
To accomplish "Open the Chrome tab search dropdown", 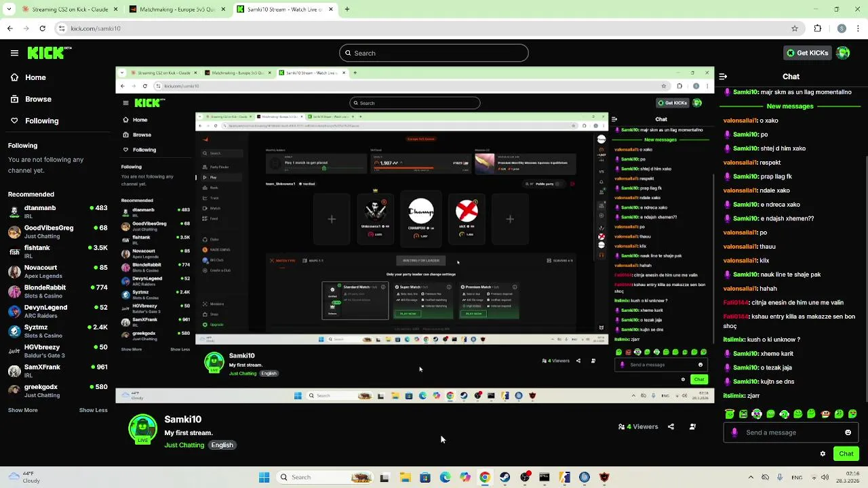I will (x=9, y=9).
